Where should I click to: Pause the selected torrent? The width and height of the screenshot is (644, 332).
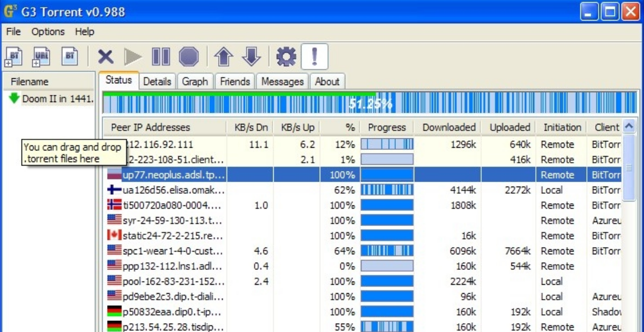pos(160,57)
